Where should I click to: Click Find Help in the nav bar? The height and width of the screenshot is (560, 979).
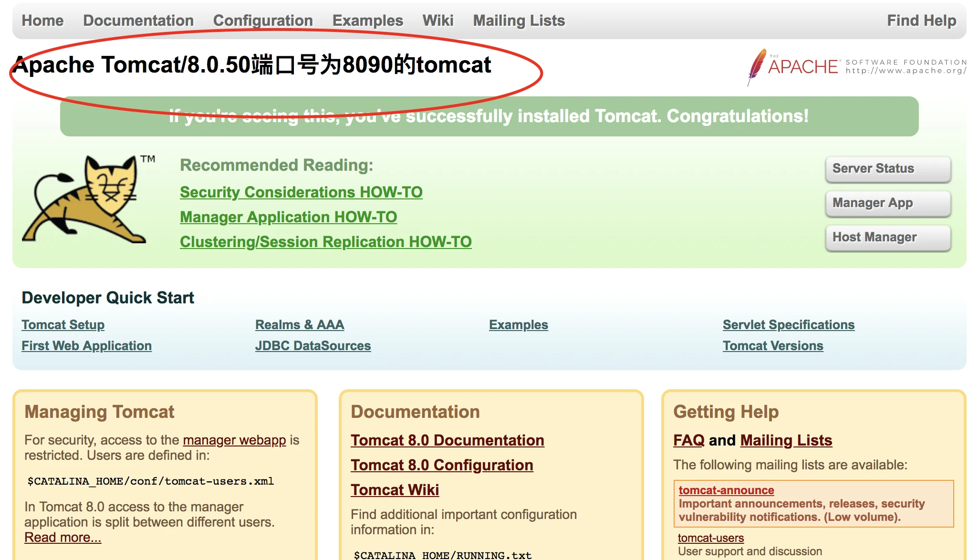(921, 21)
